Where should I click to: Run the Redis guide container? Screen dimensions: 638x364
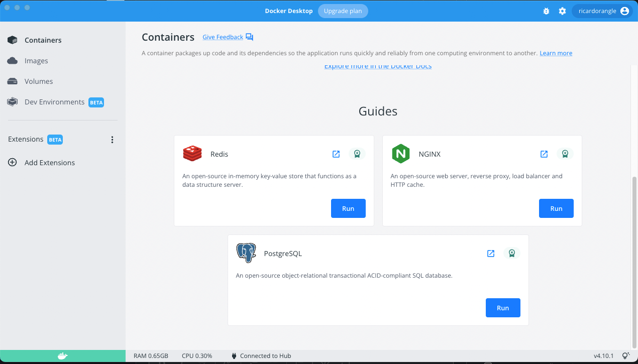(348, 208)
